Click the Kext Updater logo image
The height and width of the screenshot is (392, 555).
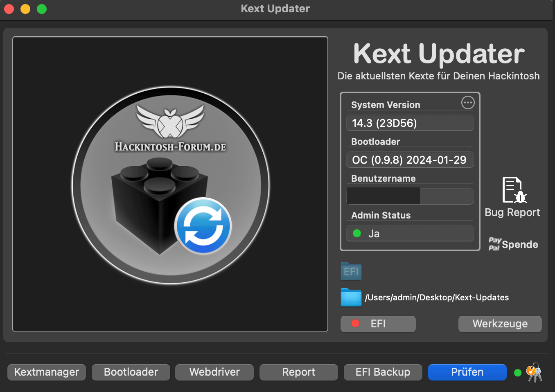tap(170, 184)
